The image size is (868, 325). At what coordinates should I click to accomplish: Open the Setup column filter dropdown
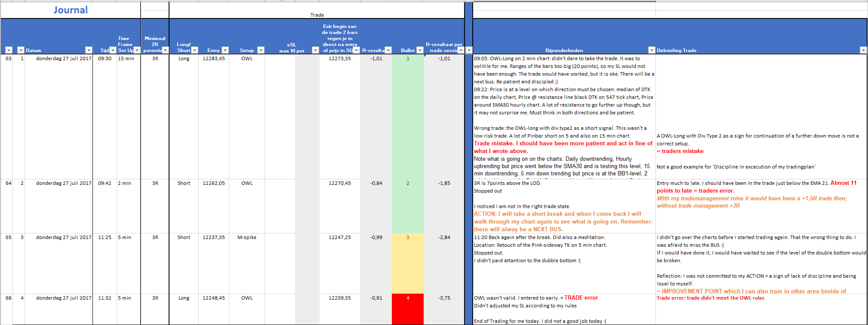260,50
